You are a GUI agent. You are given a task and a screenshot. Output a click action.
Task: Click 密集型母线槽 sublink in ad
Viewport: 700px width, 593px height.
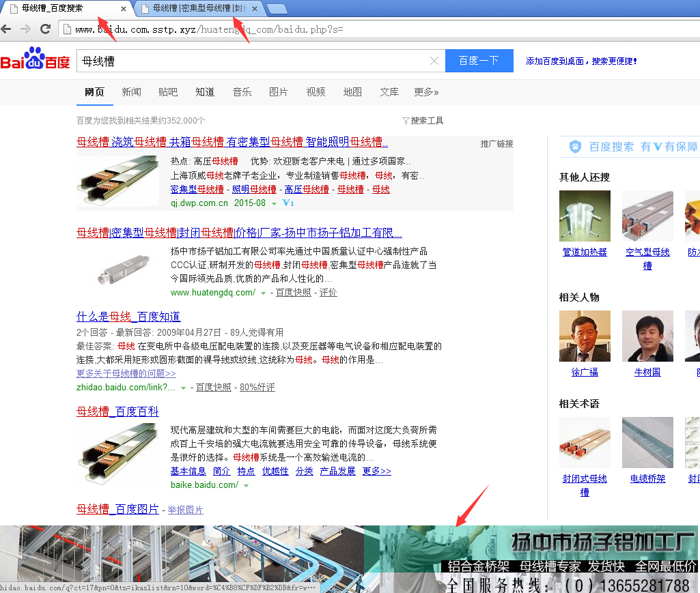197,189
